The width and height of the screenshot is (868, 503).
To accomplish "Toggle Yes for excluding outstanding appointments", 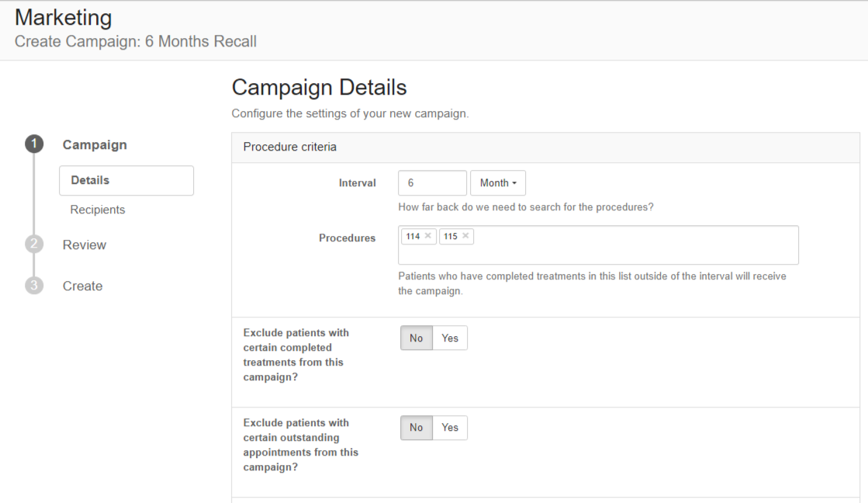I will pos(450,427).
